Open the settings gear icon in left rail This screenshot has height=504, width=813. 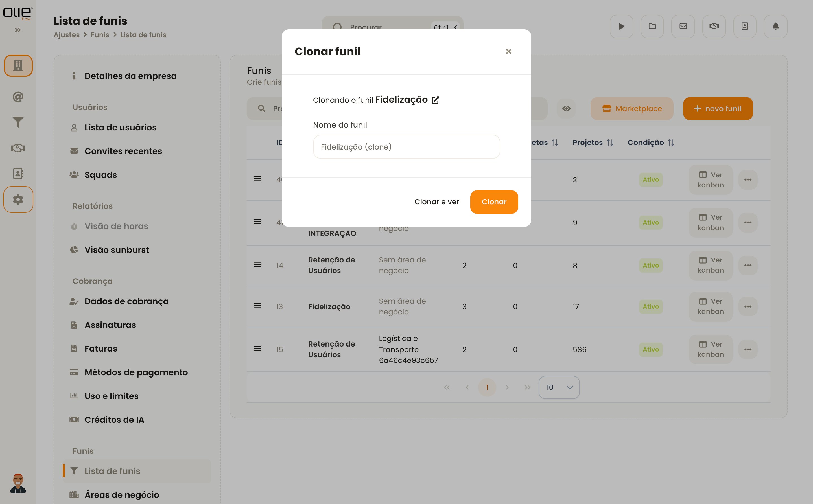[x=18, y=199]
